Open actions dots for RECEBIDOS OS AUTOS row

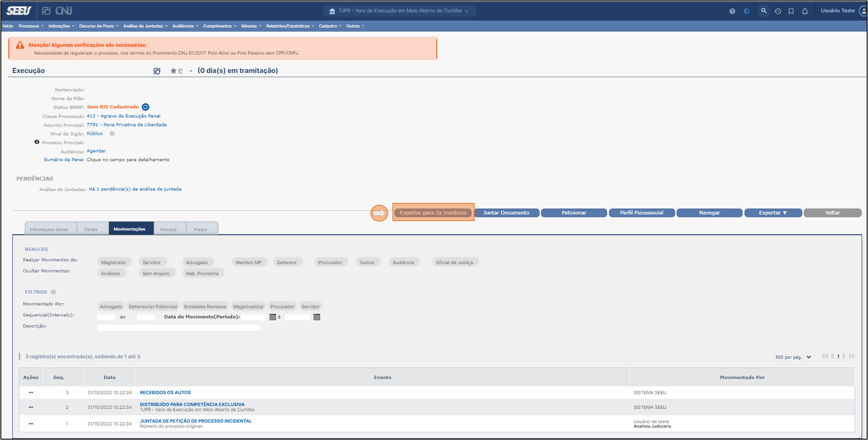click(x=31, y=392)
